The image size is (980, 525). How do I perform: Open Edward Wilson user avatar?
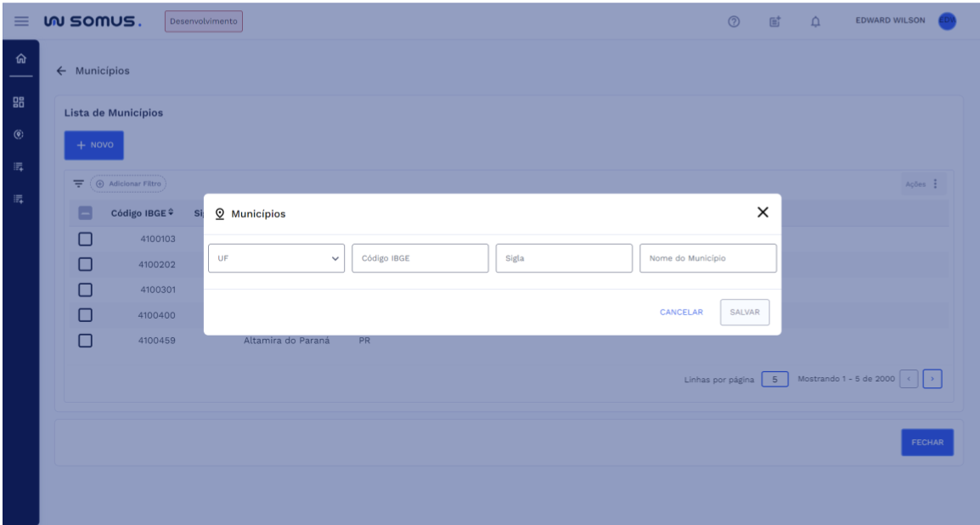click(x=947, y=22)
